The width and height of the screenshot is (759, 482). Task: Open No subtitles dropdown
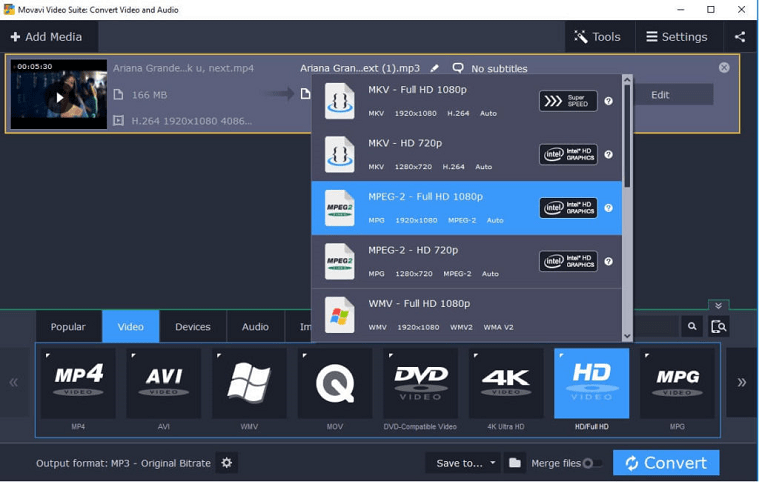click(x=499, y=69)
